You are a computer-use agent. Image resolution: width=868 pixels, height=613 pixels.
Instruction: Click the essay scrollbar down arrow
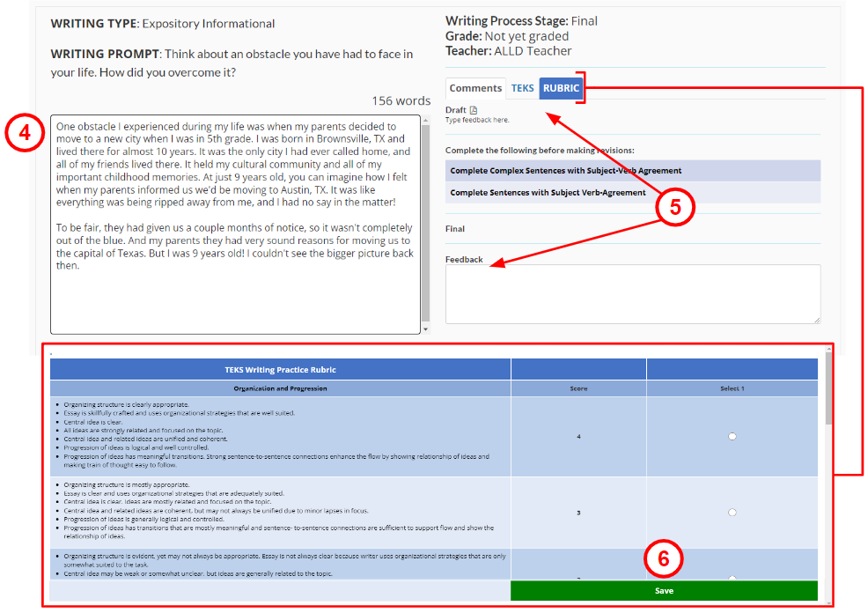point(426,329)
